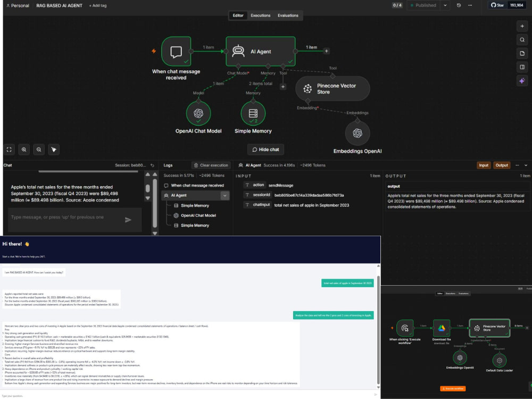Screen dimensions: 532x399
Task: Click the 'sessionId' field label
Action: pos(261,195)
